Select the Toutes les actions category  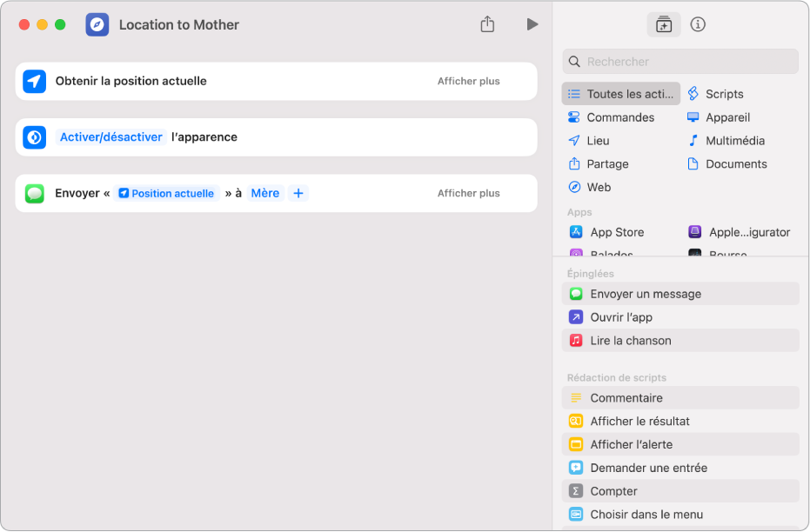pos(621,94)
